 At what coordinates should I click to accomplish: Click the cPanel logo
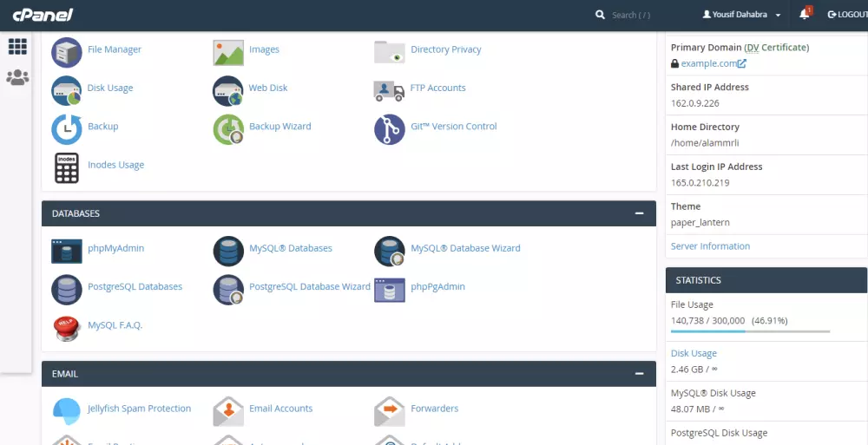(43, 15)
